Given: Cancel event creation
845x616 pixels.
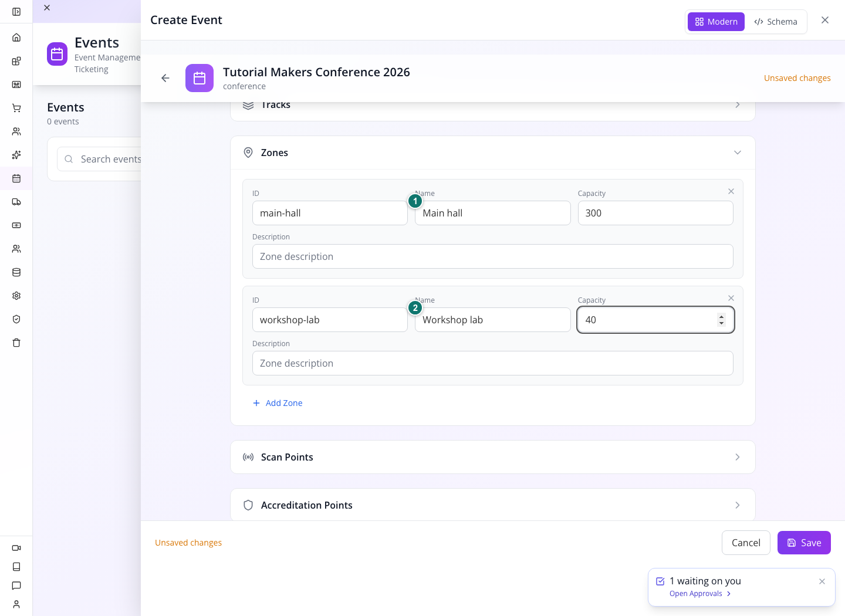Looking at the screenshot, I should [746, 543].
